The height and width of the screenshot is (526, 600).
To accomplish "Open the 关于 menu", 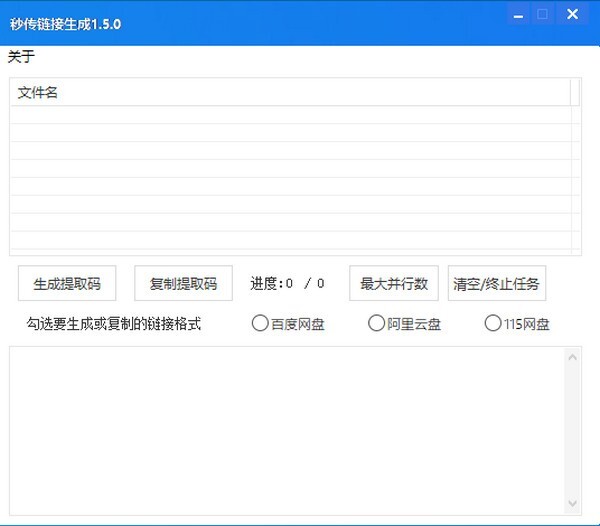I will point(21,57).
